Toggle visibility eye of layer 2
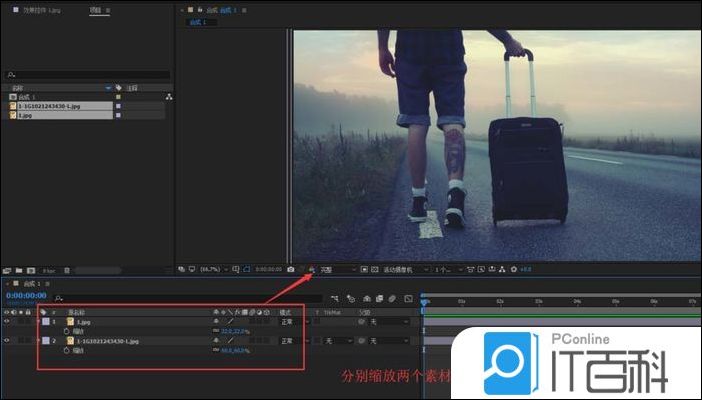Image resolution: width=702 pixels, height=400 pixels. click(x=8, y=341)
